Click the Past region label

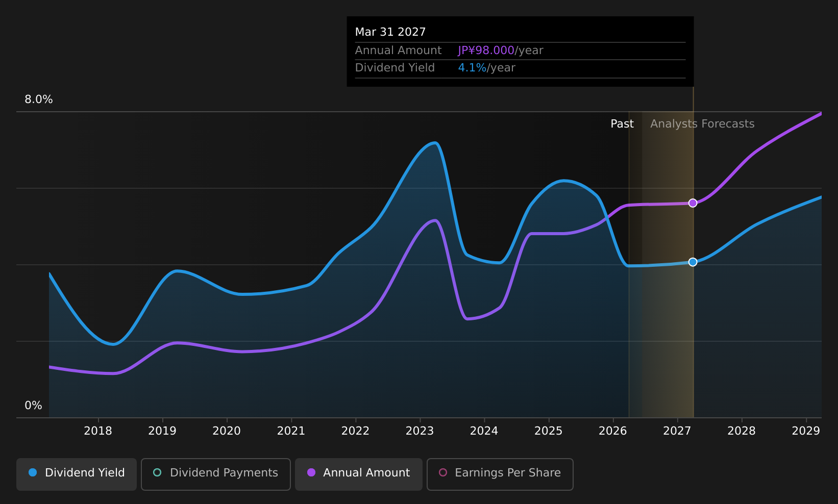coord(622,124)
